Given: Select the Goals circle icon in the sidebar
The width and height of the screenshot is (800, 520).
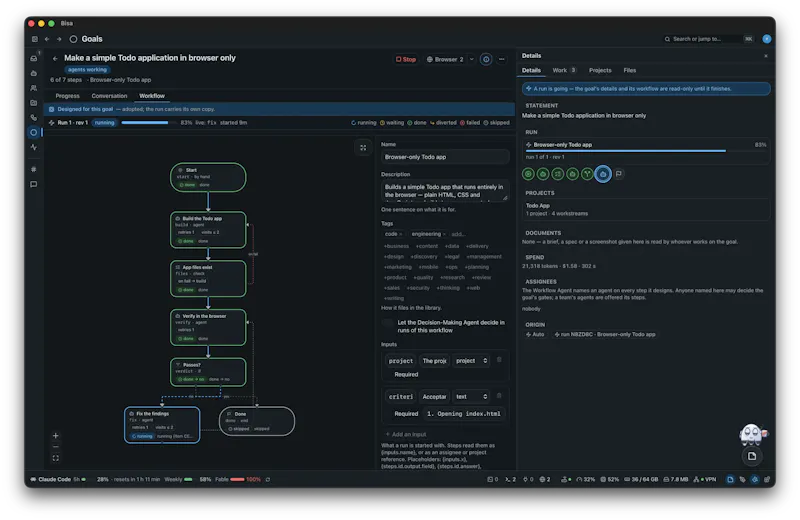Looking at the screenshot, I should click(x=34, y=132).
